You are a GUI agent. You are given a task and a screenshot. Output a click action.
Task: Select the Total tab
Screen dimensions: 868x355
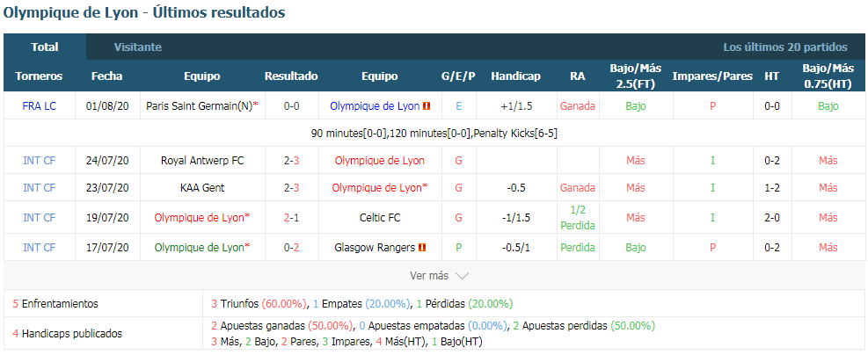[x=45, y=47]
